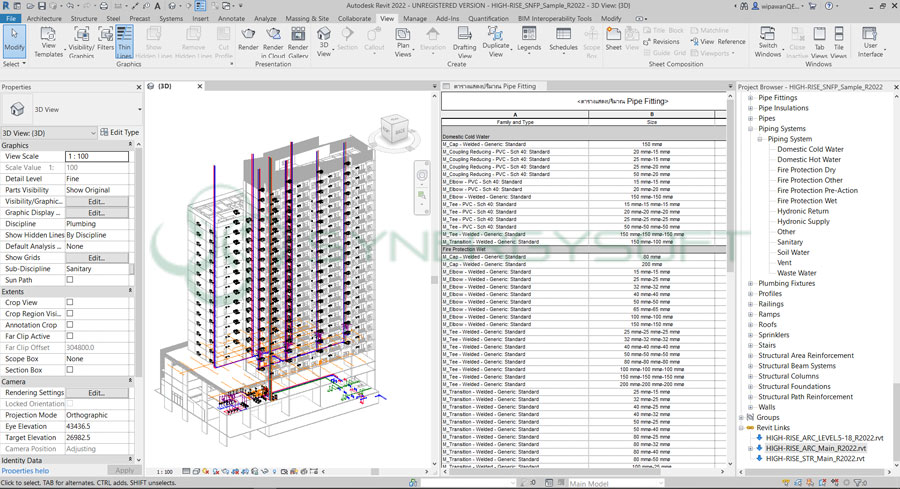This screenshot has width=900, height=489.
Task: Click the Edit Type button
Action: (x=119, y=132)
